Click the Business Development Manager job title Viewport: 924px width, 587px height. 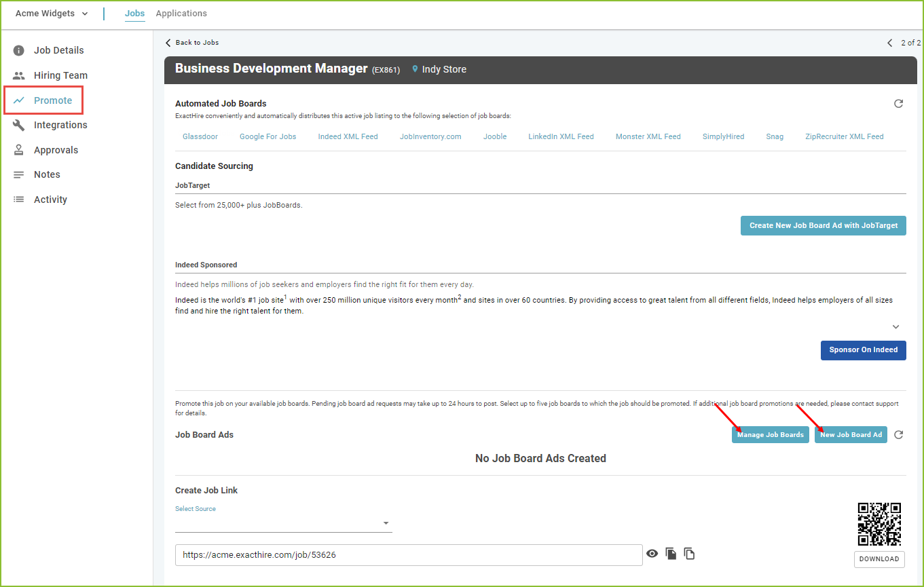point(272,69)
